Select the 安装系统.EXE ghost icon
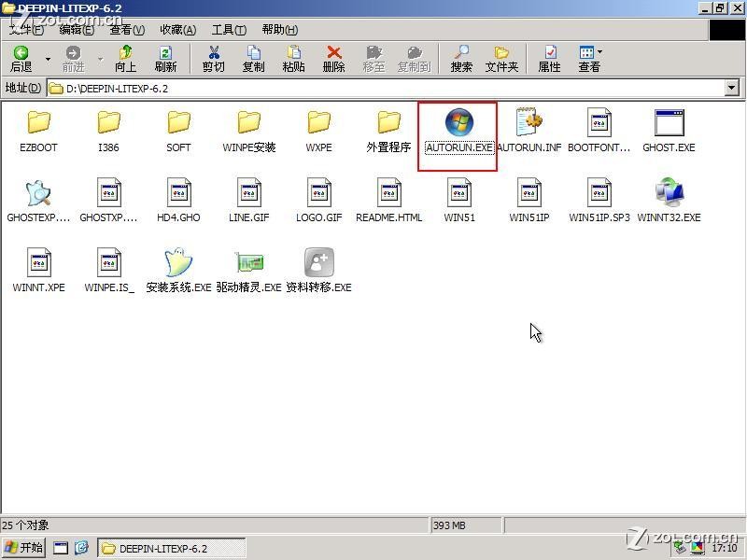The width and height of the screenshot is (747, 560). (178, 263)
